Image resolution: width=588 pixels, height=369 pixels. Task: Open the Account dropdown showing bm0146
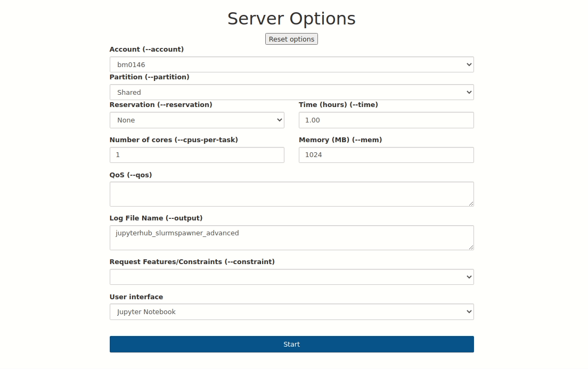click(292, 64)
